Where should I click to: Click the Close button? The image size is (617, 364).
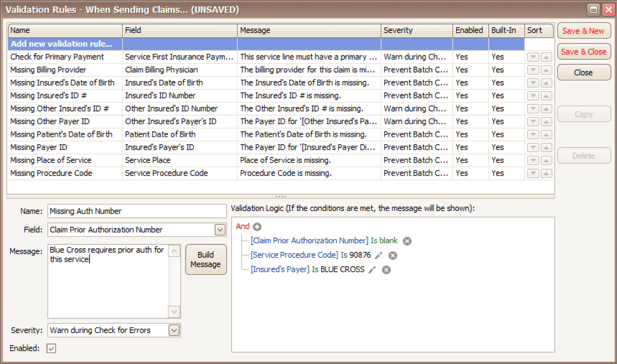point(584,73)
